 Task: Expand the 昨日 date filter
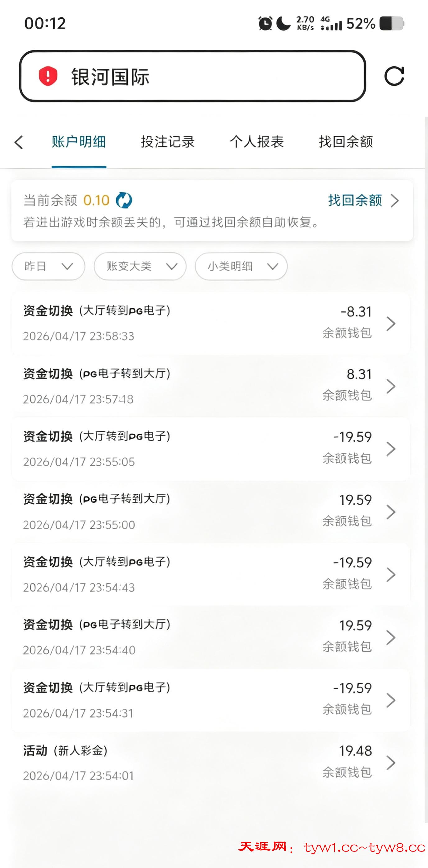(x=48, y=266)
